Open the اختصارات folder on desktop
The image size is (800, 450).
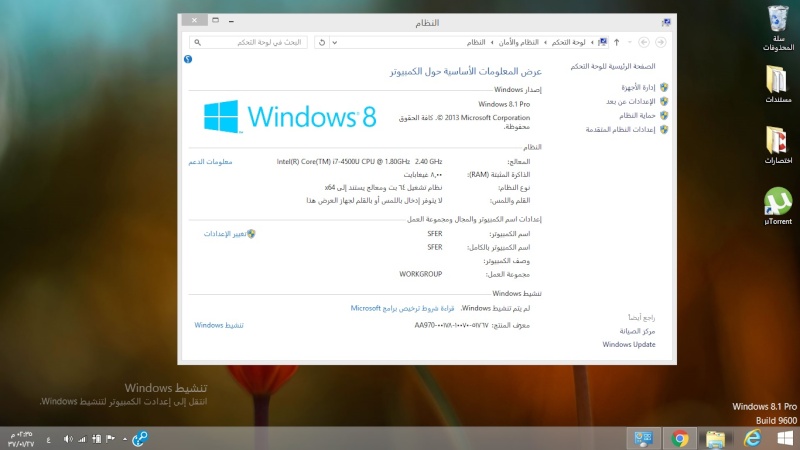pyautogui.click(x=778, y=145)
